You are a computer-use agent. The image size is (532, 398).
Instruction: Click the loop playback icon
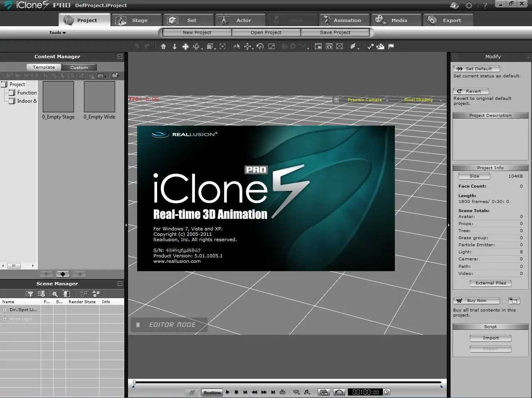[283, 392]
